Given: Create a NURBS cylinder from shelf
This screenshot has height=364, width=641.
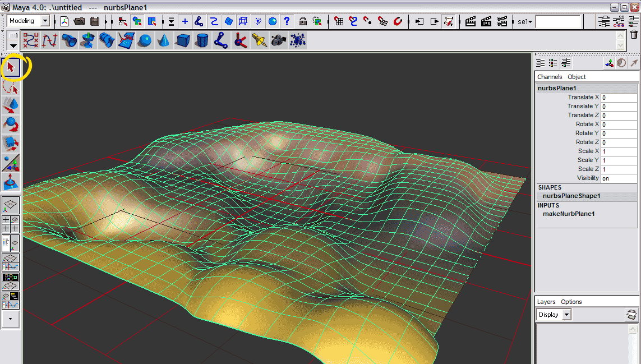Looking at the screenshot, I should [x=202, y=40].
